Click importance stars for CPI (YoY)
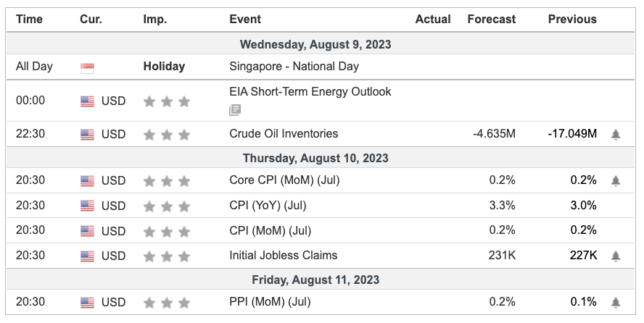644x323 pixels. click(x=167, y=206)
